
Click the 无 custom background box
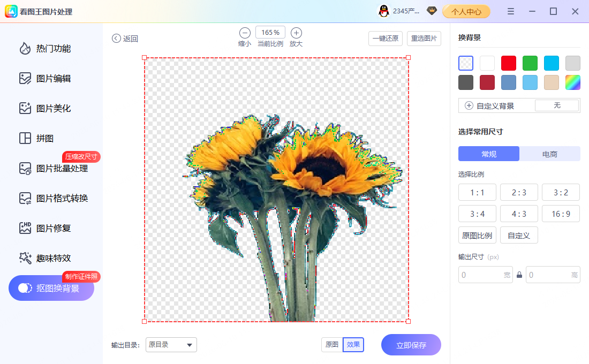tap(557, 105)
